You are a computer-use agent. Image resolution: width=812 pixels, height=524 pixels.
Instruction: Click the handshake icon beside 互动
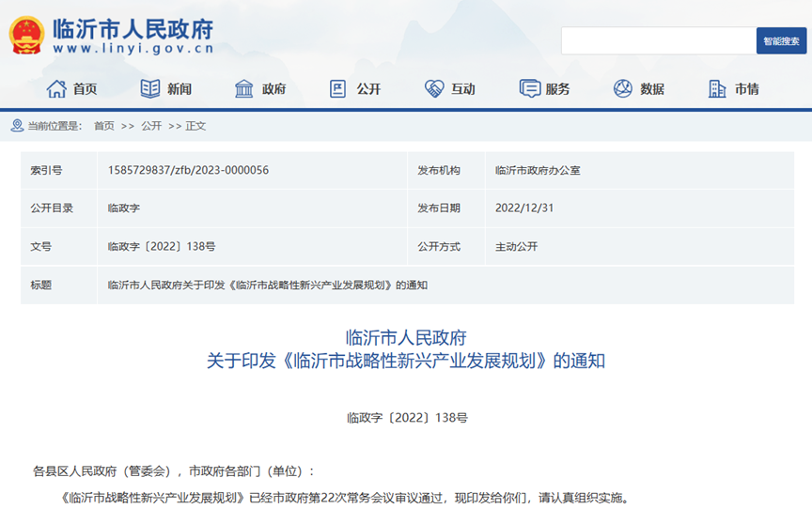click(434, 89)
